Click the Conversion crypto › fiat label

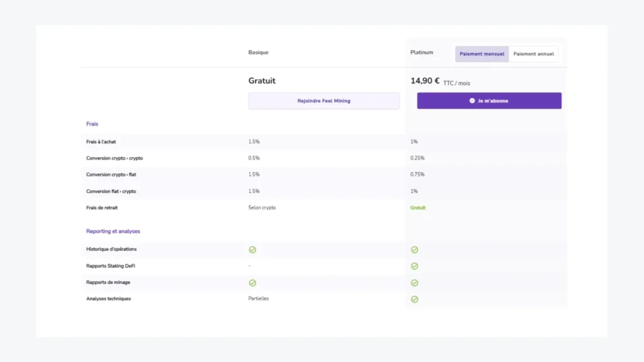[111, 175]
